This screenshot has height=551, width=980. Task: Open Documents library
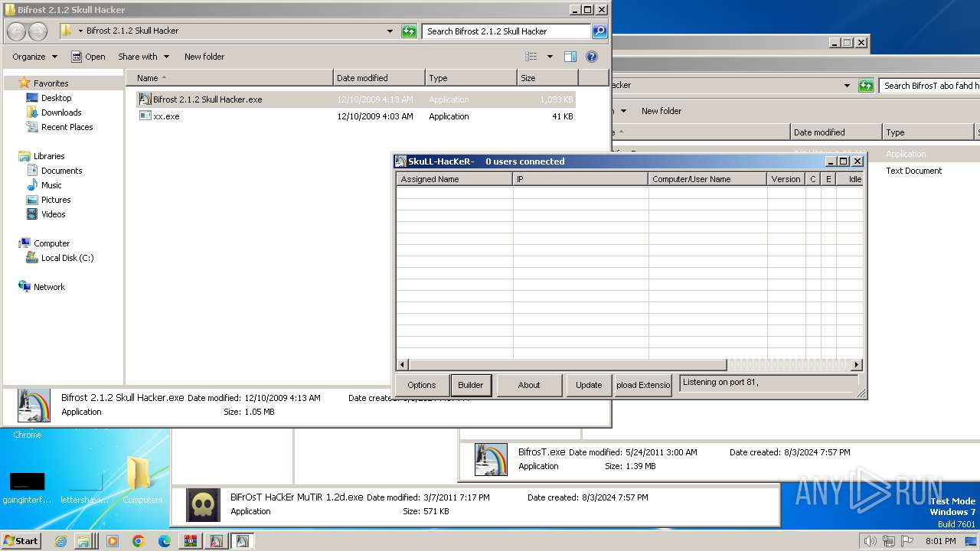coord(61,171)
